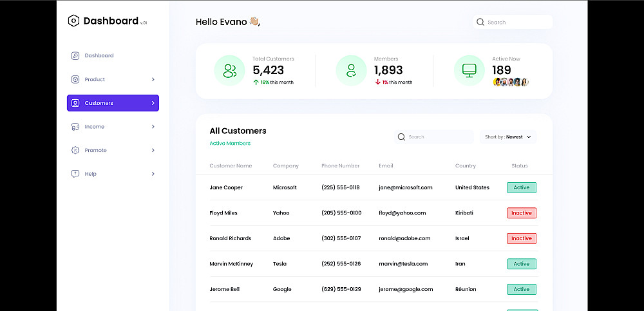Focus the All Customers search field
Image resolution: width=644 pixels, height=311 pixels.
click(x=434, y=137)
